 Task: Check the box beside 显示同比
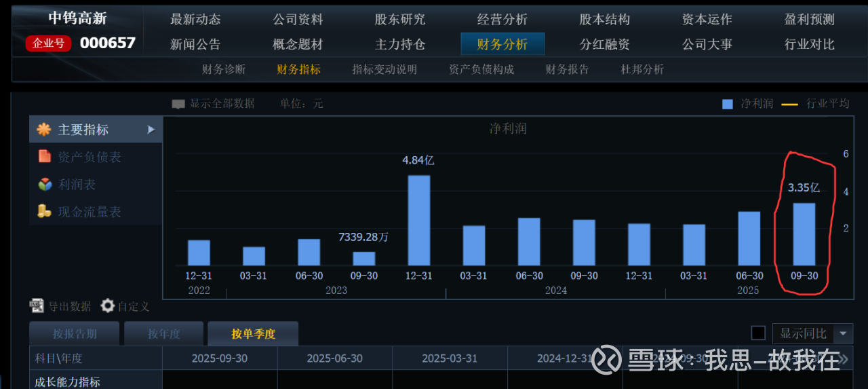click(758, 333)
